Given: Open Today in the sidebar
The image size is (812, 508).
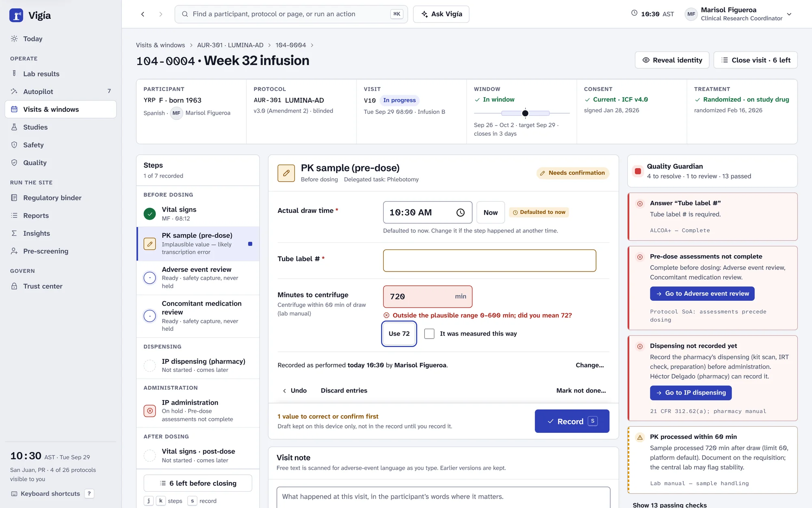Looking at the screenshot, I should (60, 39).
